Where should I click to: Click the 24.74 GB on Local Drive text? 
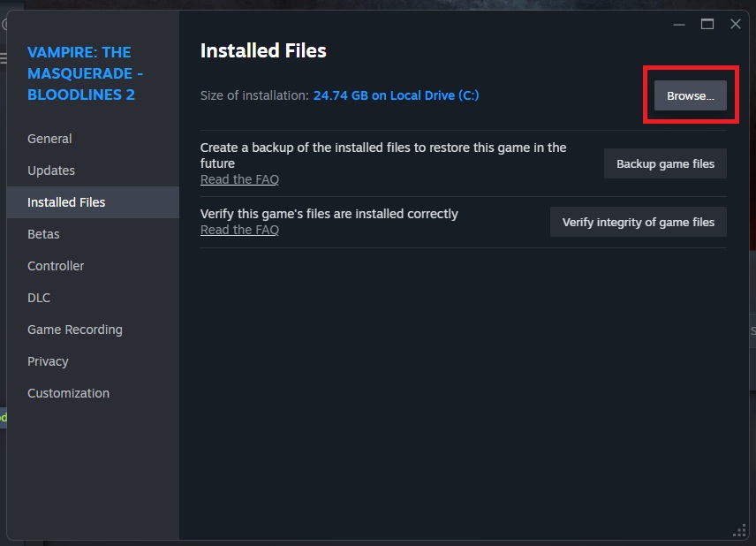(x=396, y=95)
